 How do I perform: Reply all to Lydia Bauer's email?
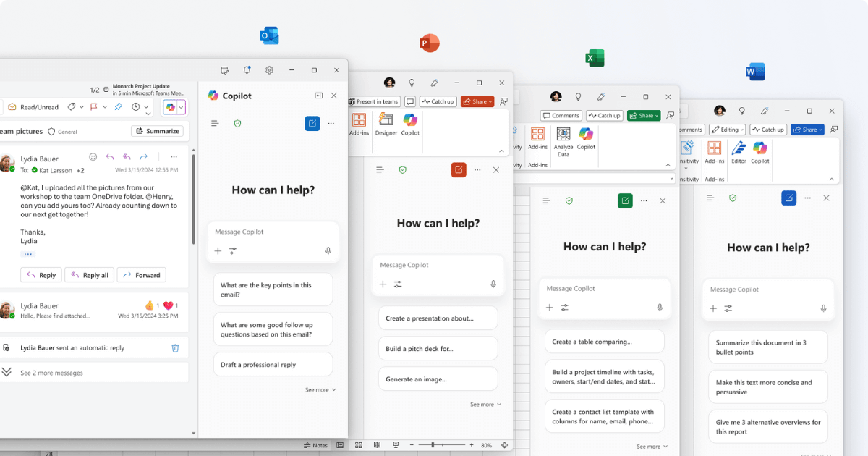[x=89, y=274]
